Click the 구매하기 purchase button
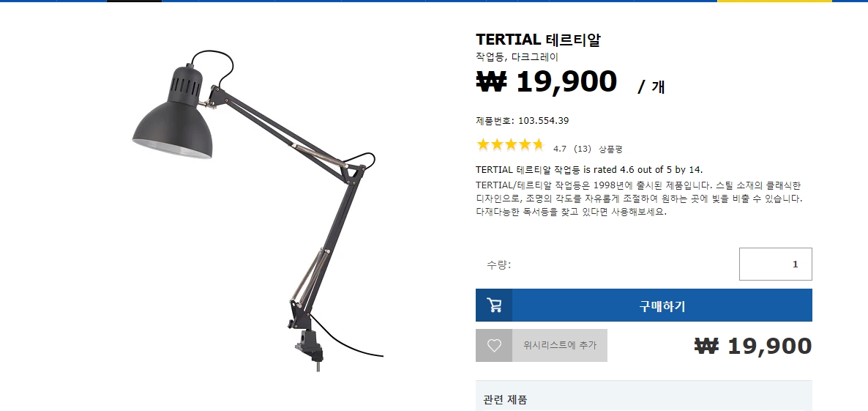The image size is (868, 411). point(644,306)
